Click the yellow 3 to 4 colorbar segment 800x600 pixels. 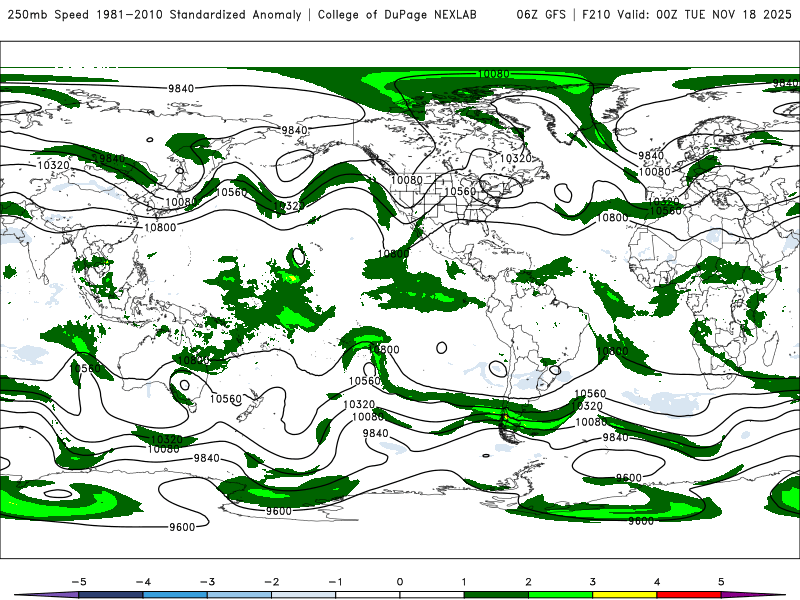pyautogui.click(x=624, y=595)
